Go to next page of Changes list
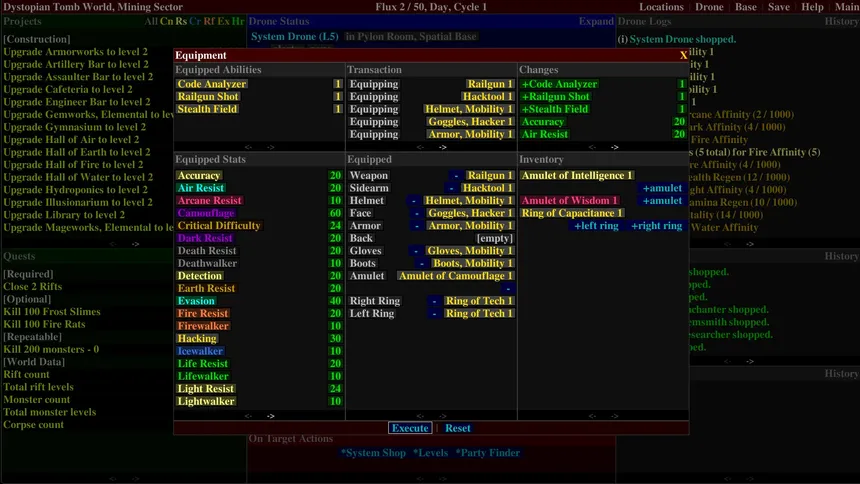Viewport: 860px width, 484px height. pos(614,147)
